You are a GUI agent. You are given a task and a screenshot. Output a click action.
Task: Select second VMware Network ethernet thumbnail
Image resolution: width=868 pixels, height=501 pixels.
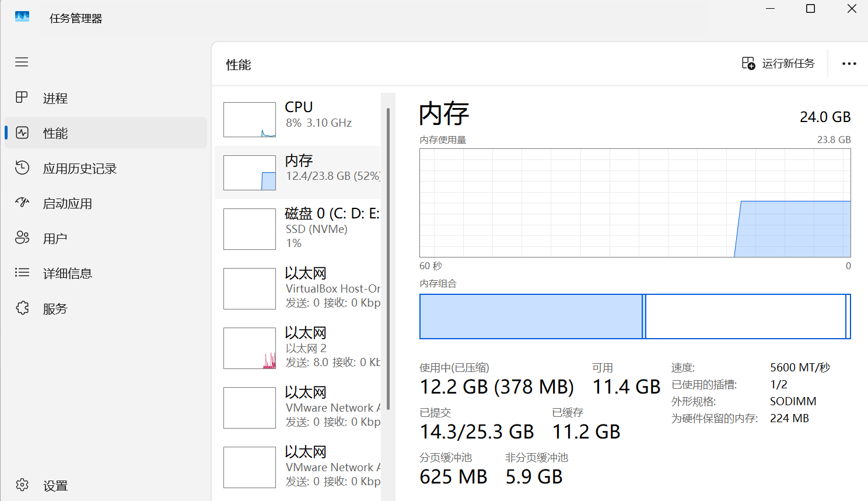[x=250, y=467]
